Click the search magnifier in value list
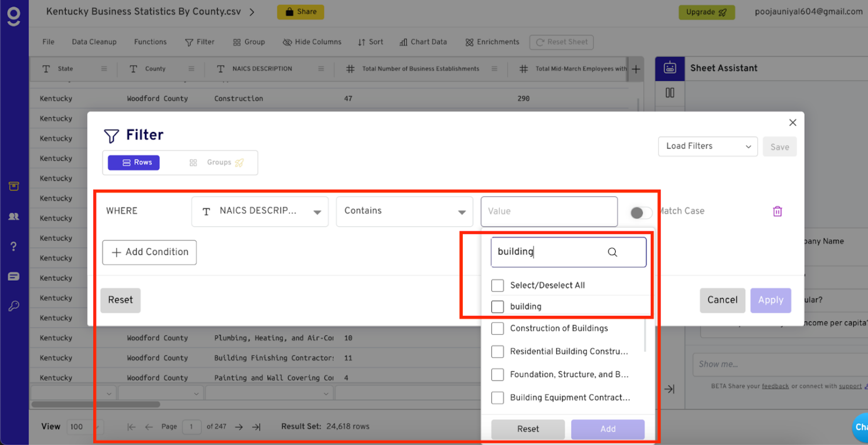 click(612, 252)
